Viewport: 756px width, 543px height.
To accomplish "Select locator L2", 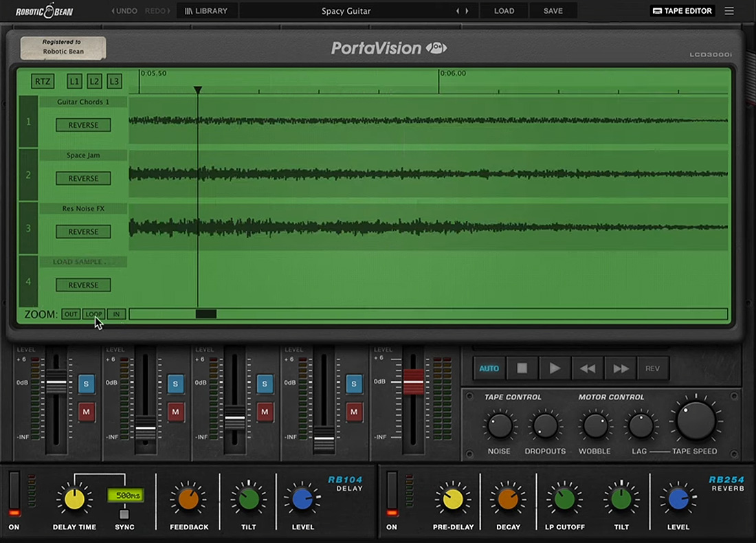I will [94, 82].
